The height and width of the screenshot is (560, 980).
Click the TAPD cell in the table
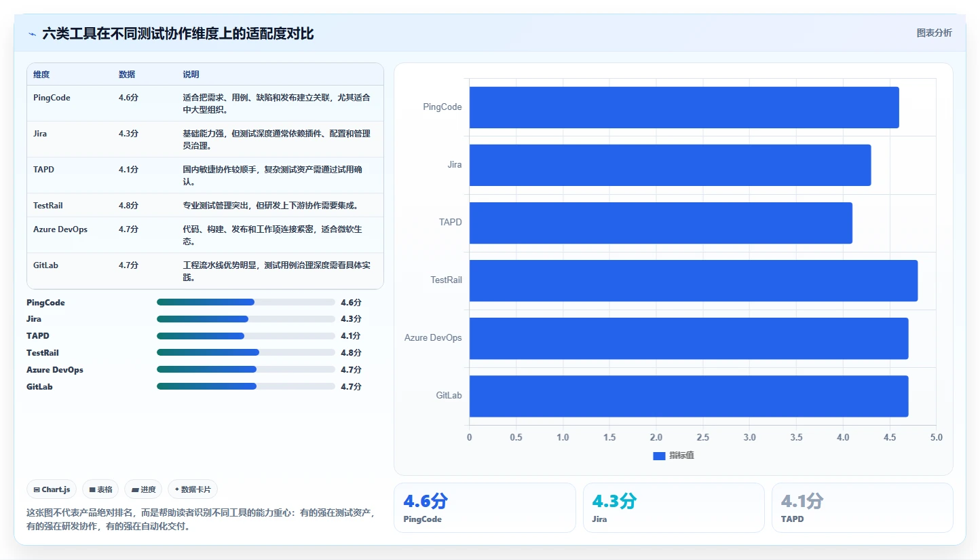[43, 170]
